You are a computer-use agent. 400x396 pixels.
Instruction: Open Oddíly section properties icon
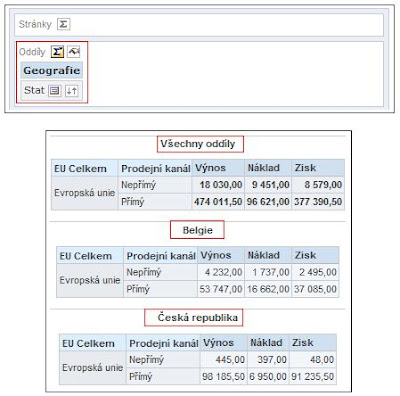(x=74, y=52)
